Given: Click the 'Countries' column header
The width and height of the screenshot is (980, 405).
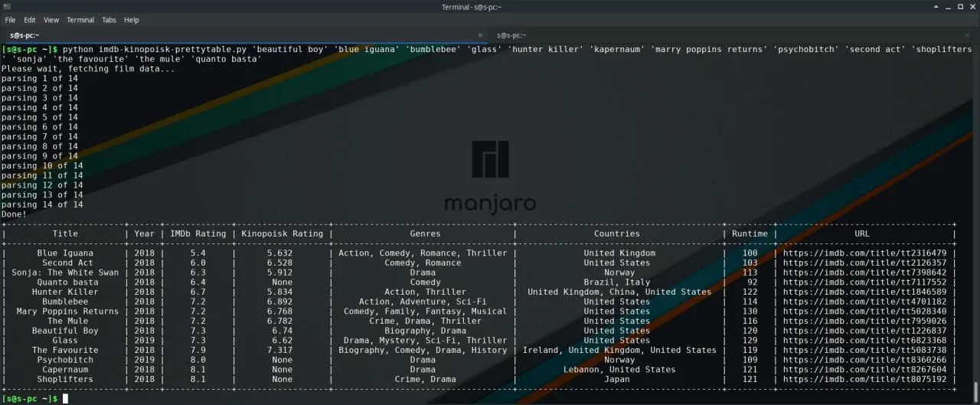Looking at the screenshot, I should (617, 234).
